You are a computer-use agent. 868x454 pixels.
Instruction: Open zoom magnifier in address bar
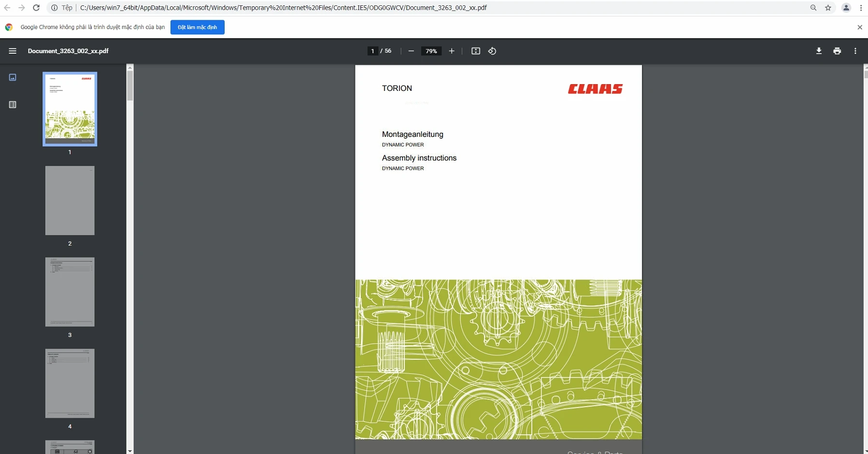pos(813,8)
